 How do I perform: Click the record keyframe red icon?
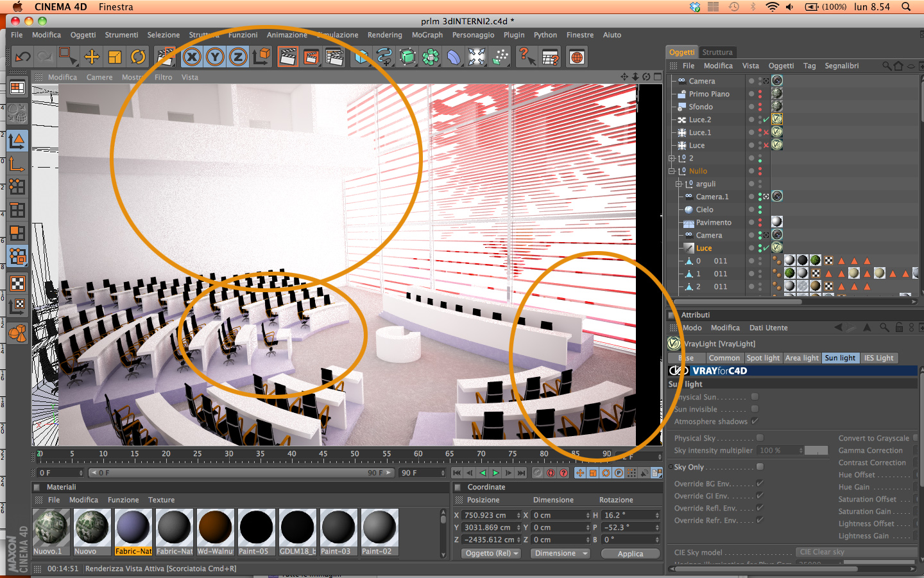click(551, 473)
